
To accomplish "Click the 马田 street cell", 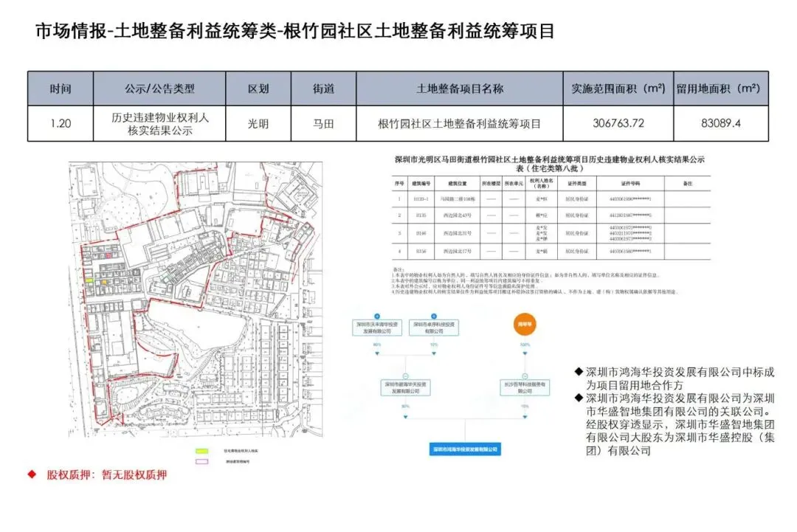I will pos(324,123).
